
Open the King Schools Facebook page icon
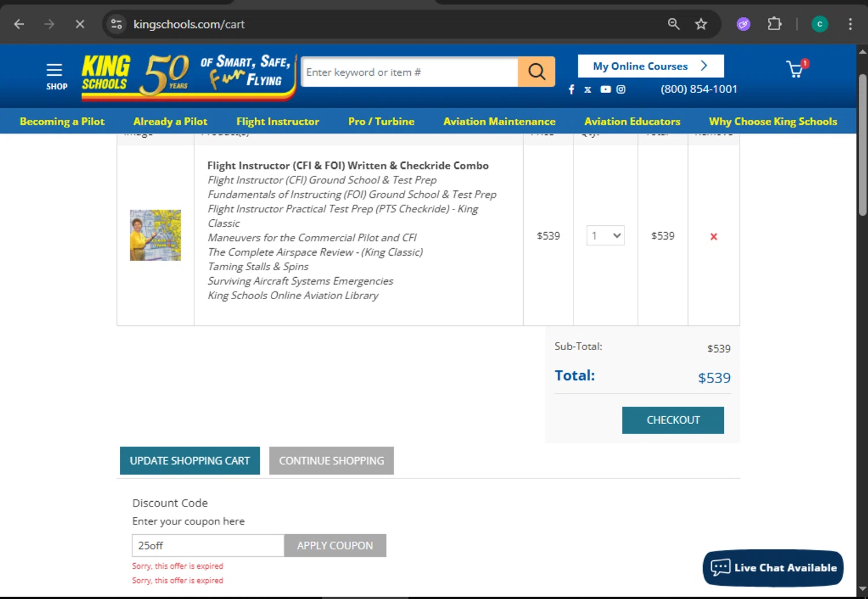click(571, 89)
